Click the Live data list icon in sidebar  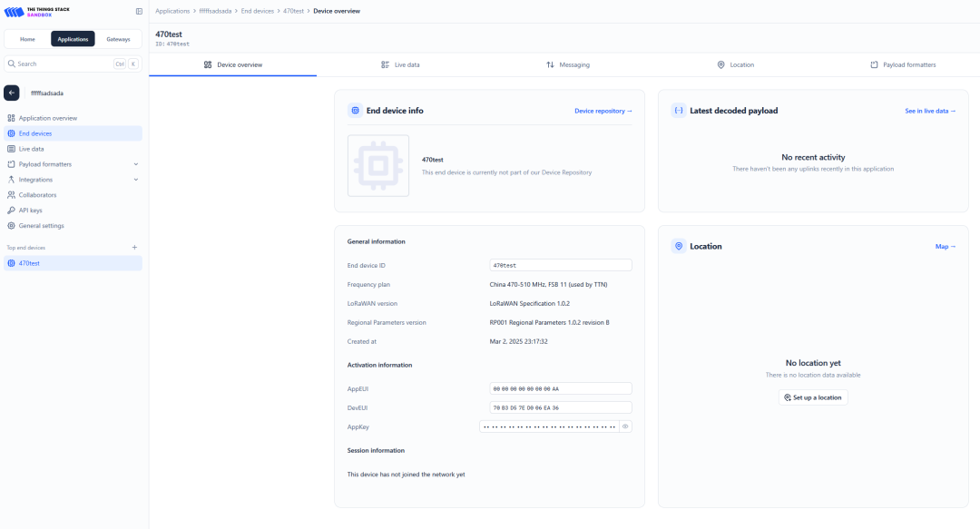coord(11,149)
